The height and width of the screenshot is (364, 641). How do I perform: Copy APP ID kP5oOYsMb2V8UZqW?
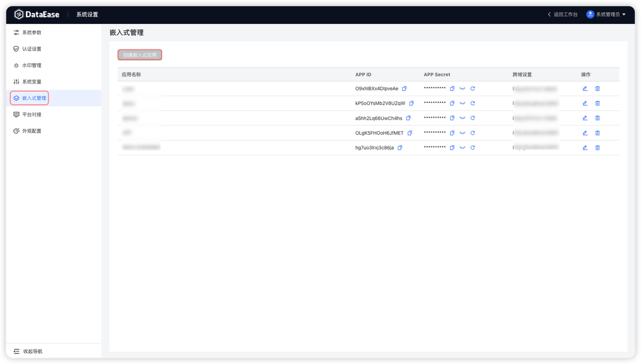pos(411,103)
